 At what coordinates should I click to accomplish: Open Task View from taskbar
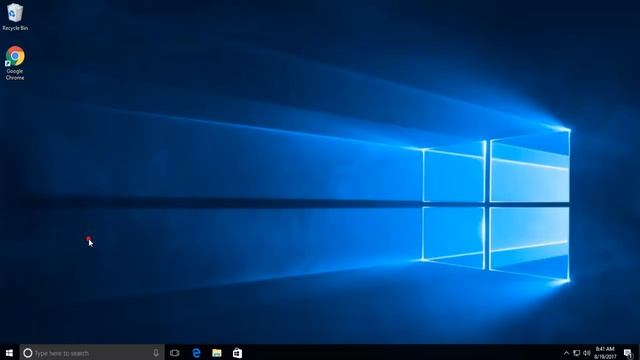[175, 353]
